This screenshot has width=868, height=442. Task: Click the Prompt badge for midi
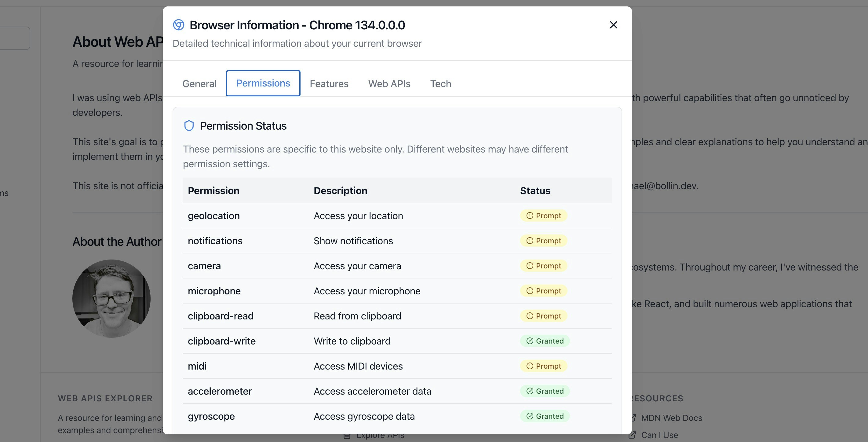click(544, 366)
